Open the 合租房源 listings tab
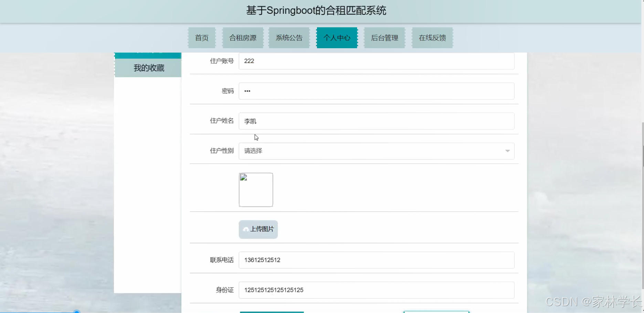 [243, 38]
